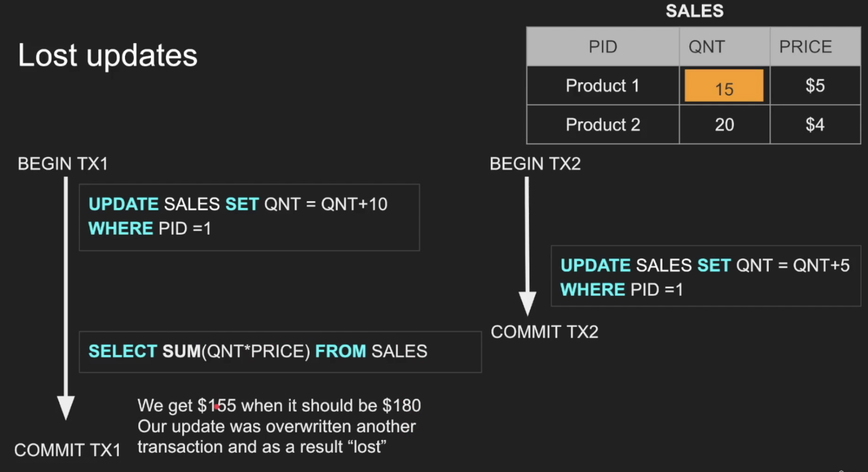Select the Product 2 table cell
Image resolution: width=868 pixels, height=472 pixels.
pyautogui.click(x=603, y=124)
